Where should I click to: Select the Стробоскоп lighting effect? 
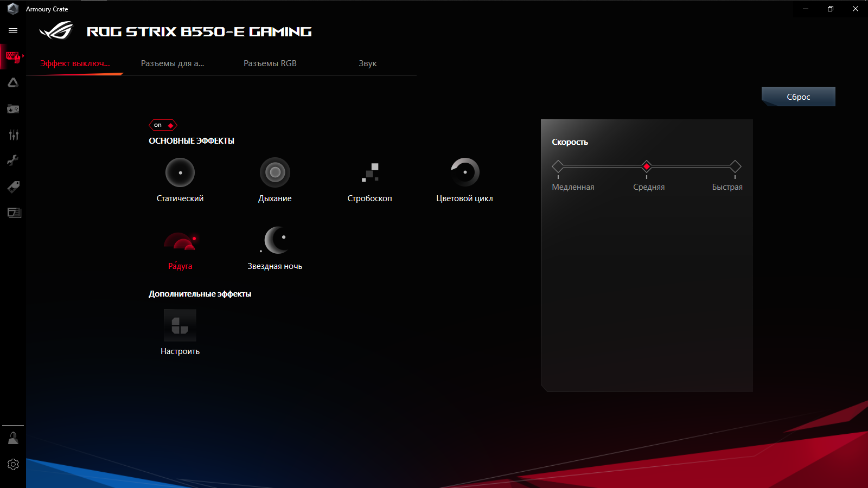(x=370, y=181)
